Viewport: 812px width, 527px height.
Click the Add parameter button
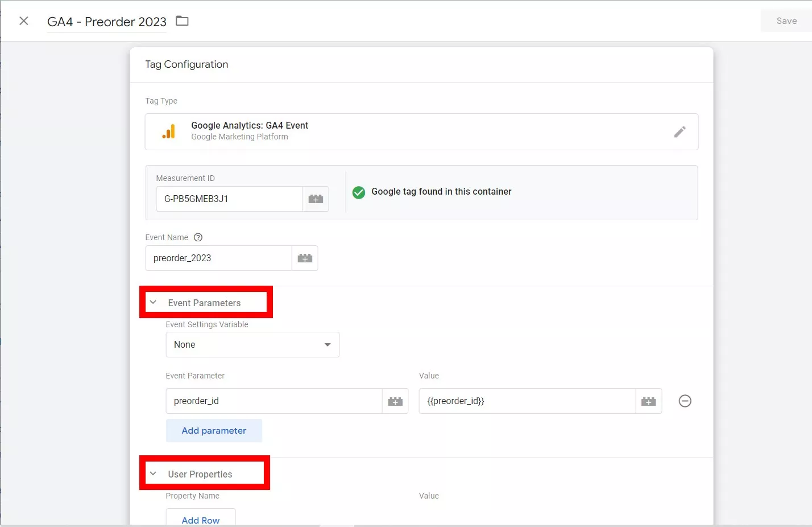pos(214,431)
